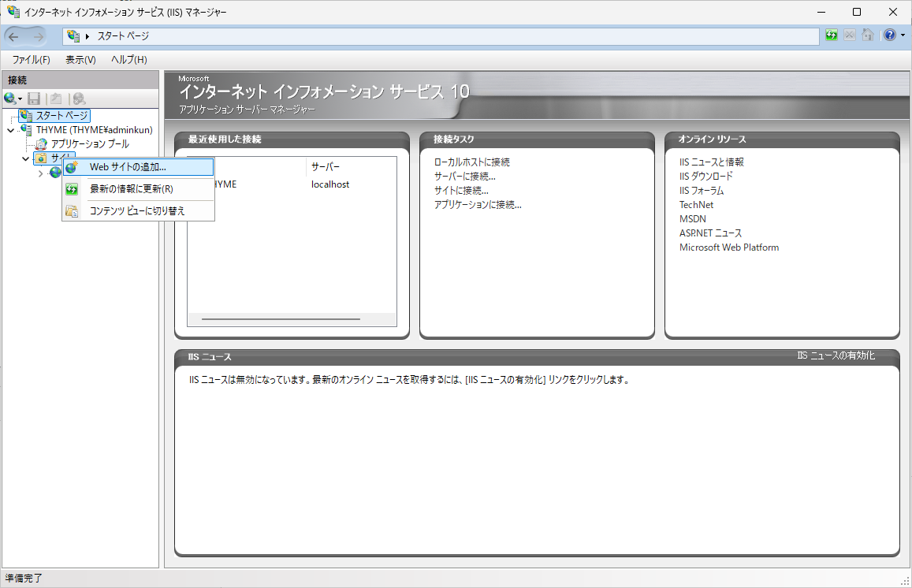This screenshot has height=588, width=912.
Task: Refresh the page with the green toolbar icon
Action: coord(832,35)
